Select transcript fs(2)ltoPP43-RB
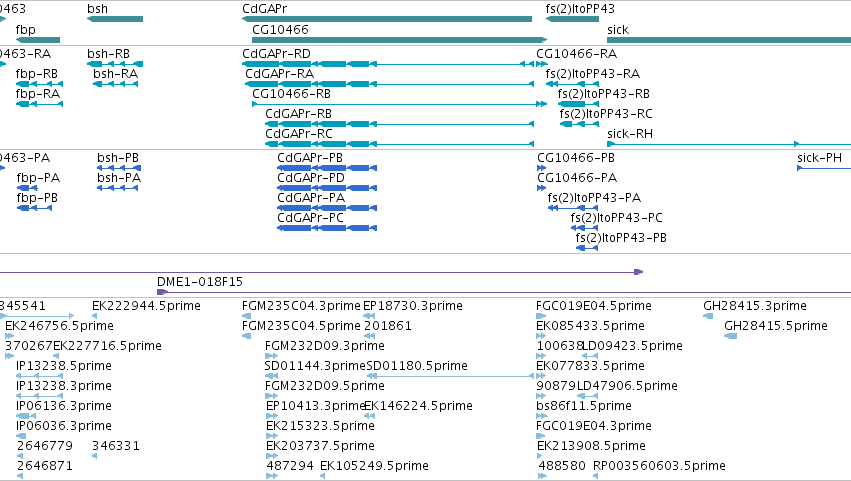The height and width of the screenshot is (481, 851). coord(579,104)
